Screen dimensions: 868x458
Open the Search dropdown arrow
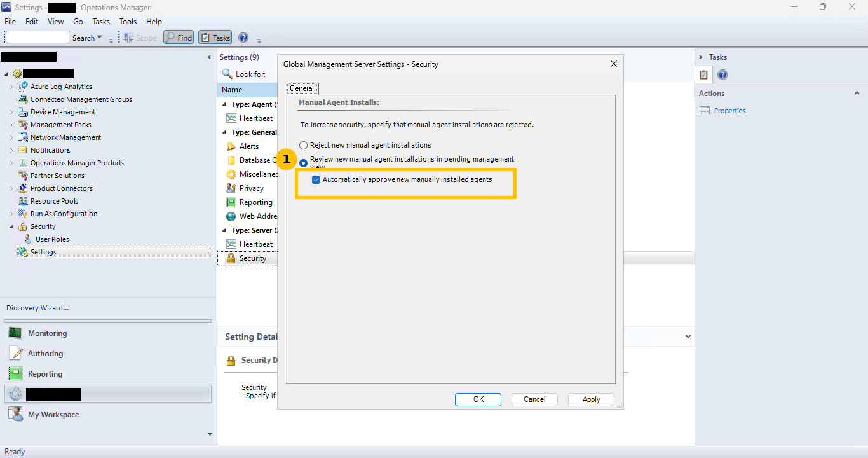(100, 38)
